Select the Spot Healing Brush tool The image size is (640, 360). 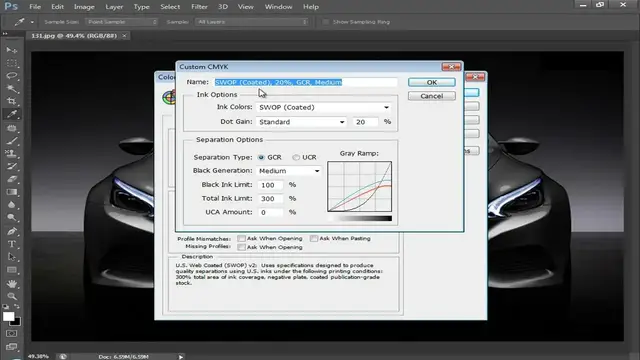(12, 128)
